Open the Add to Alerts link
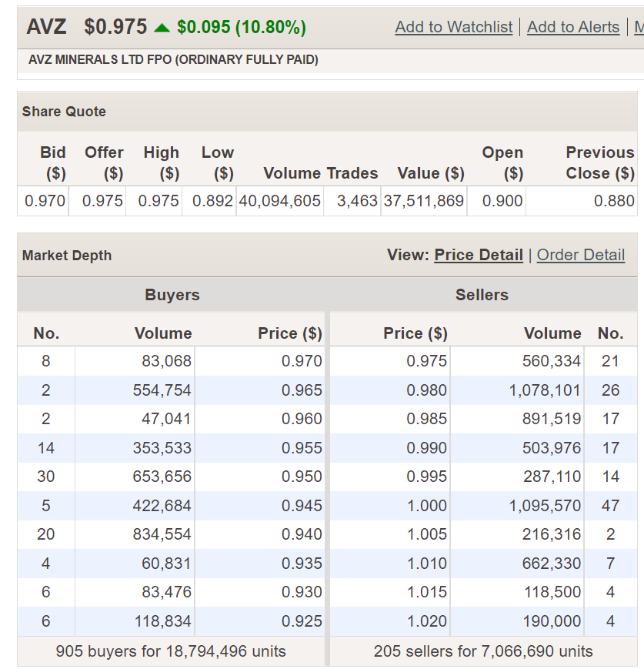Screen dimensions: 644x669 [x=573, y=27]
